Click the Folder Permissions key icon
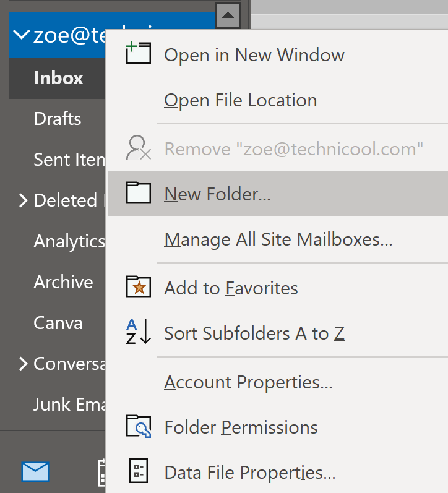The height and width of the screenshot is (493, 448). (138, 427)
